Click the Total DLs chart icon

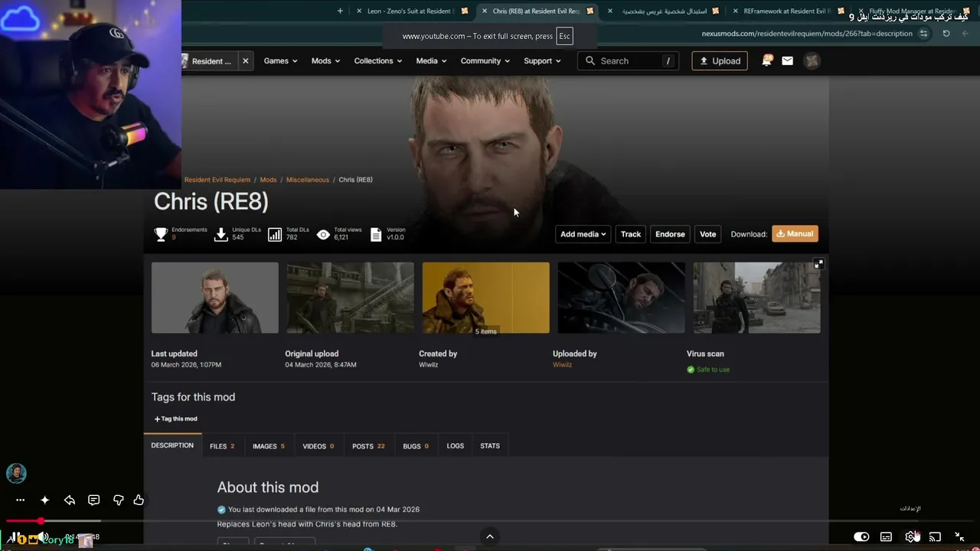[275, 235]
